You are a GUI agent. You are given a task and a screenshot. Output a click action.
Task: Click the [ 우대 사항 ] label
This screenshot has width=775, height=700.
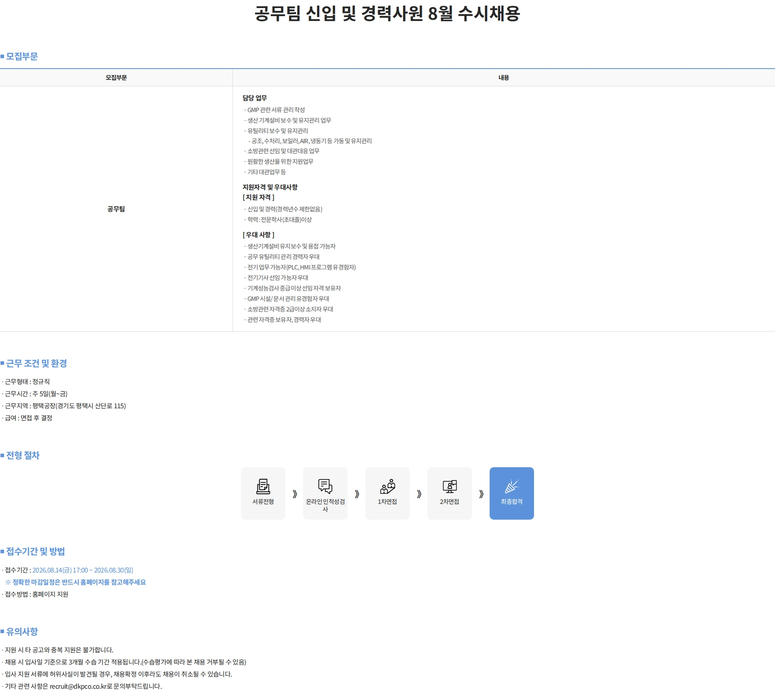click(x=258, y=235)
